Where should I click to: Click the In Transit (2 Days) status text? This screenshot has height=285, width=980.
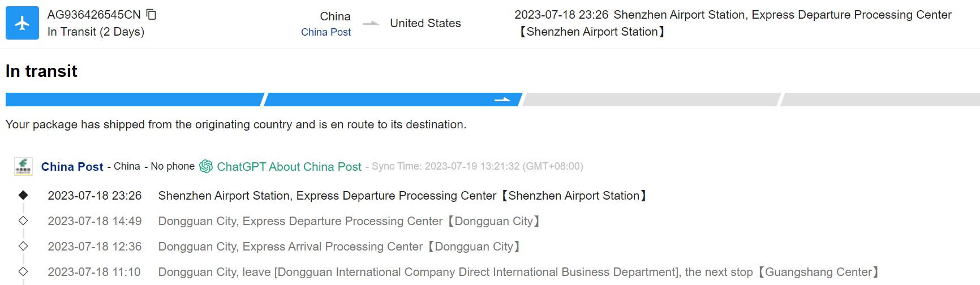[x=96, y=32]
